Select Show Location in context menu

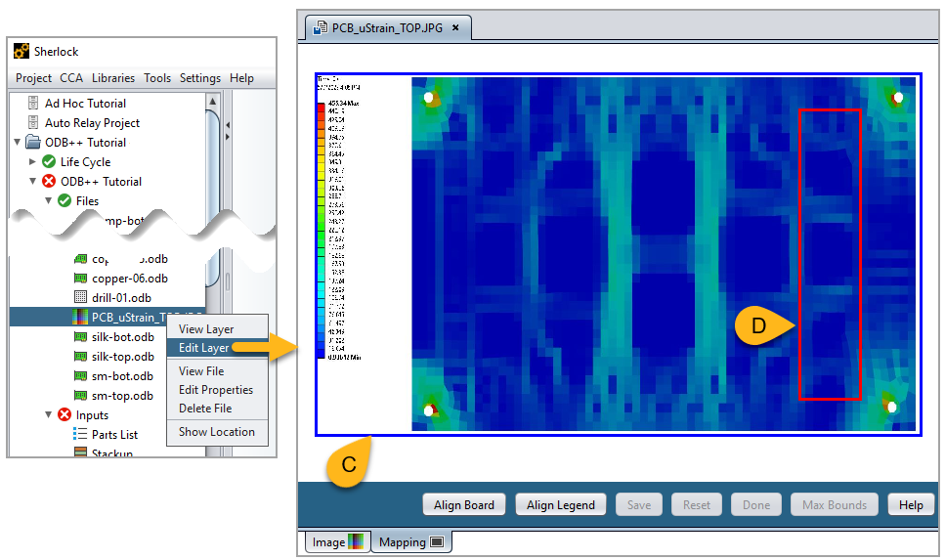coord(216,431)
